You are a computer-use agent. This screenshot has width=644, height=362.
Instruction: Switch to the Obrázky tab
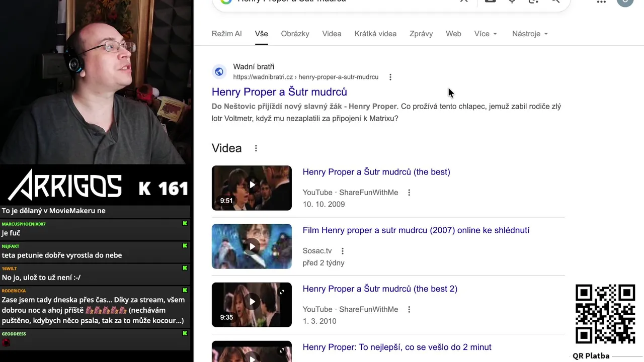point(295,34)
